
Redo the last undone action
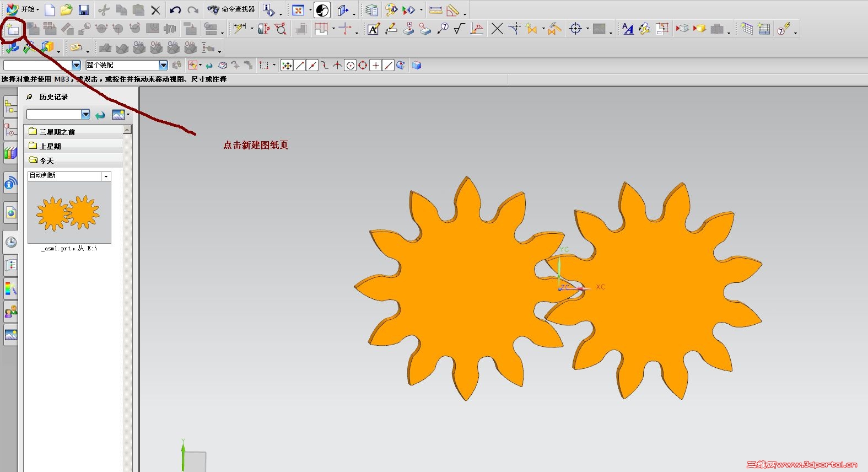[x=193, y=10]
